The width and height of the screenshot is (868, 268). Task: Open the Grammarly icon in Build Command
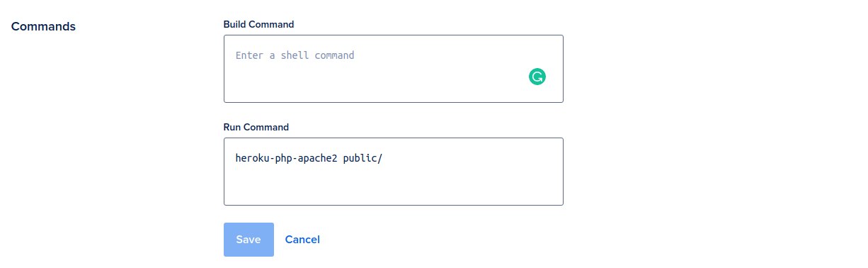[x=537, y=77]
